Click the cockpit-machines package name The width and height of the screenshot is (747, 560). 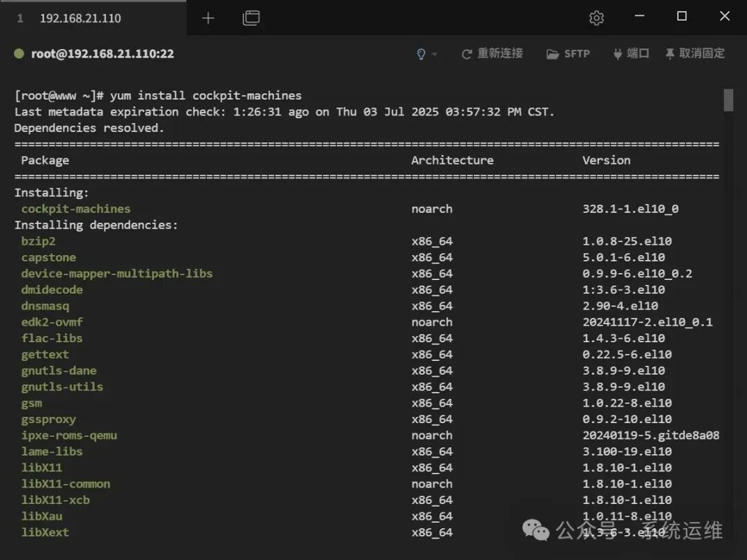(x=75, y=209)
